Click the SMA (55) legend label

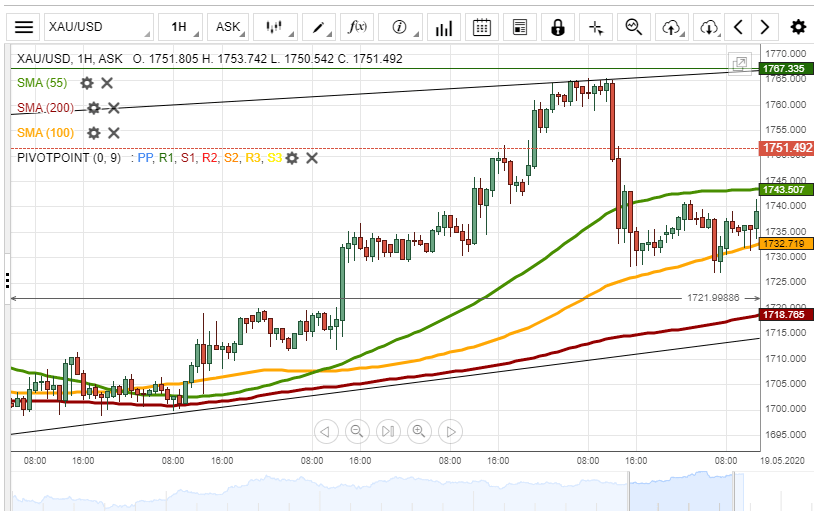[x=42, y=83]
